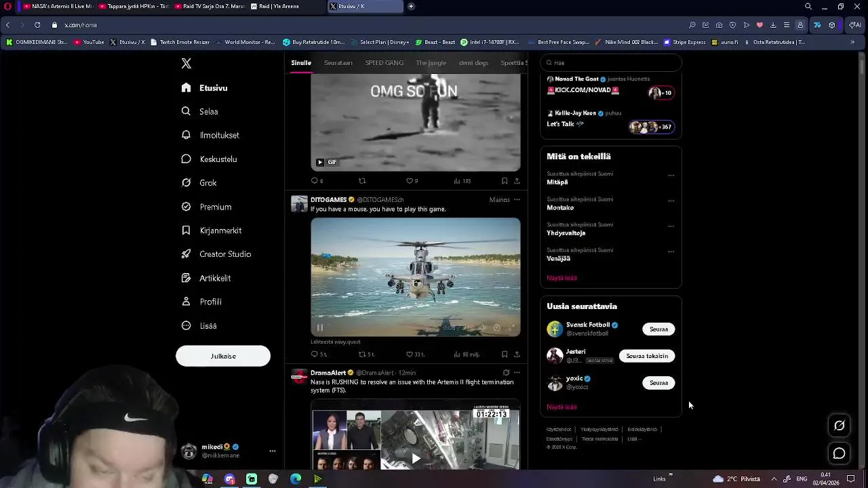Click Näytä lisää under trending topics
Viewport: 868px width, 488px height.
pyautogui.click(x=561, y=278)
